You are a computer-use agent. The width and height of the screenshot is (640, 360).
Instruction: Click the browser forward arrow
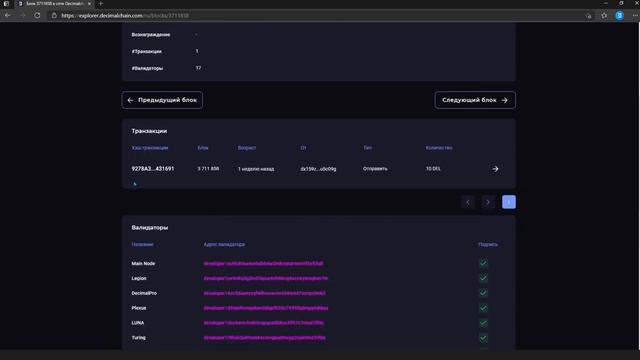pyautogui.click(x=23, y=16)
